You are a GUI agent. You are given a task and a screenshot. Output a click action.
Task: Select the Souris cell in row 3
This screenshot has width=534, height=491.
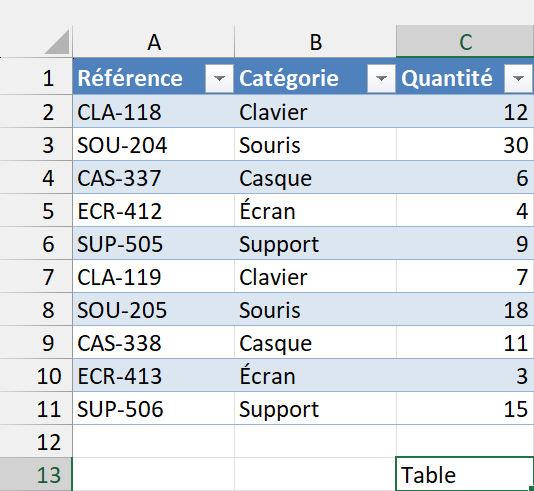tap(315, 145)
